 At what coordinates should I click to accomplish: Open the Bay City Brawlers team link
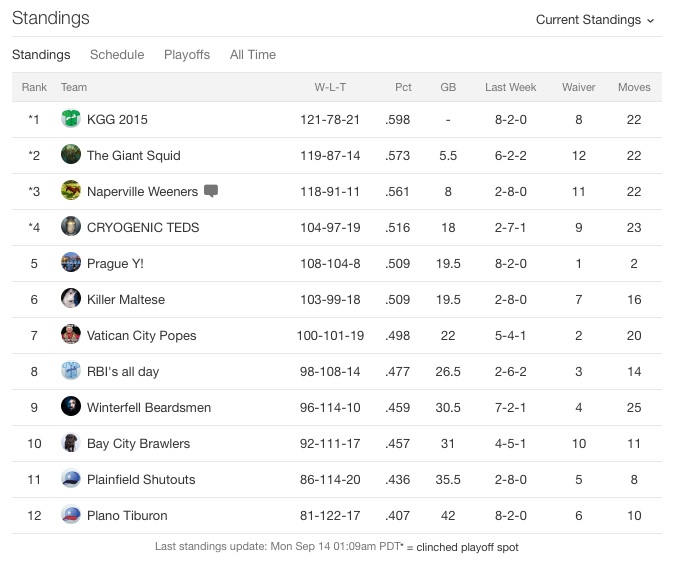pyautogui.click(x=138, y=443)
